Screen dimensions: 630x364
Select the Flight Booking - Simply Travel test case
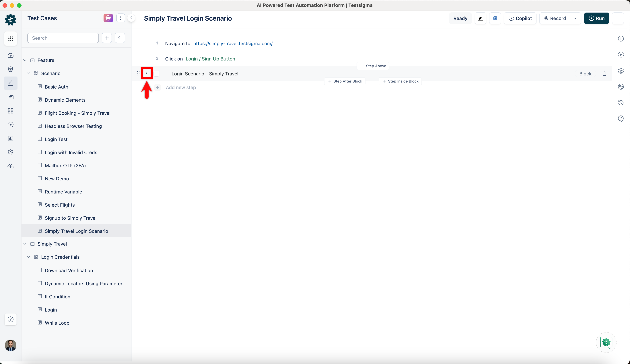pos(77,113)
